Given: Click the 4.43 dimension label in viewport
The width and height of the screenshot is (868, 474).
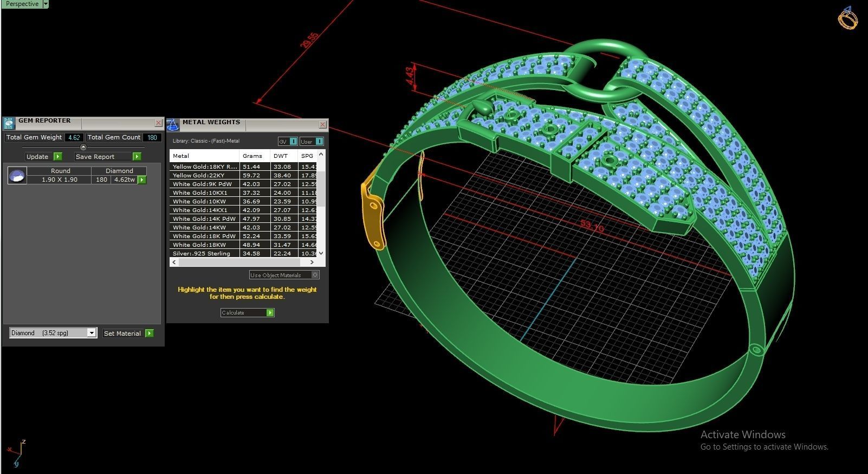Looking at the screenshot, I should click(410, 76).
